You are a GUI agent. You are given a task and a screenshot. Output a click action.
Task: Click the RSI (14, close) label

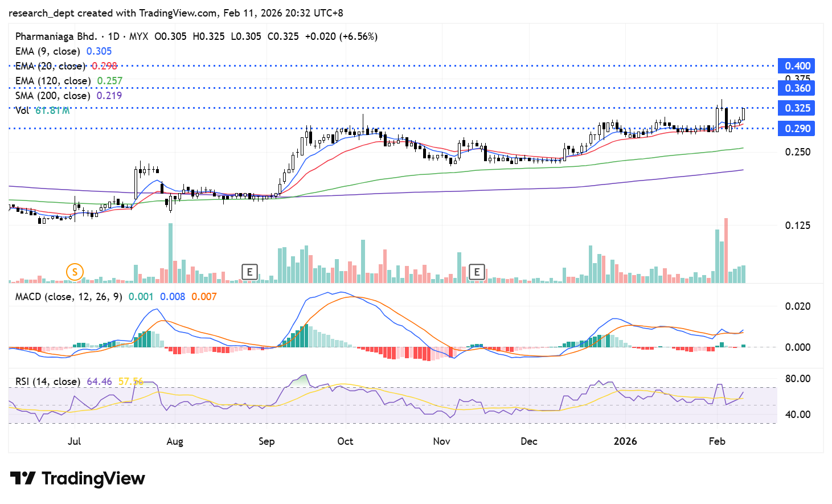pos(48,382)
